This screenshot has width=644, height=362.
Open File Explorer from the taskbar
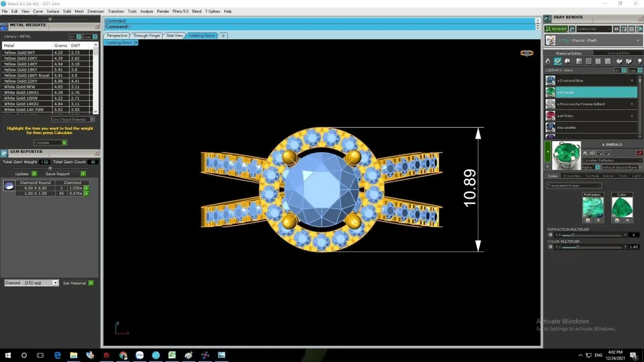tap(74, 355)
